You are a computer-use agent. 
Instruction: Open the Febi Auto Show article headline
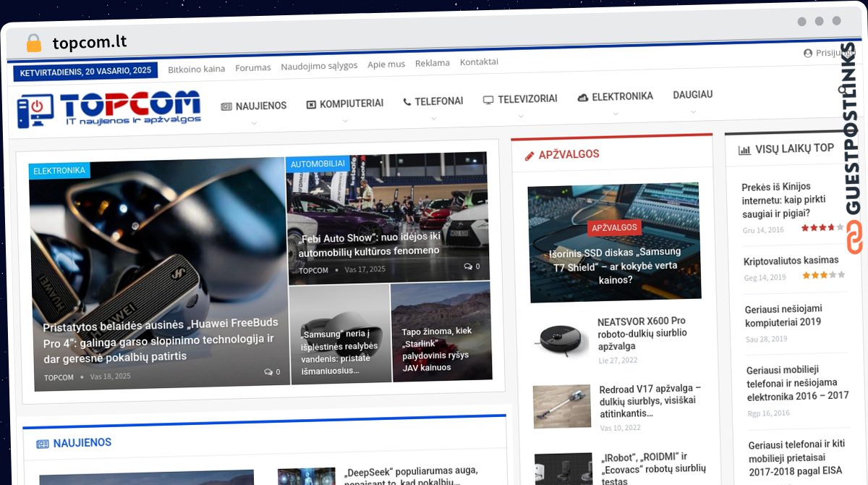click(370, 243)
